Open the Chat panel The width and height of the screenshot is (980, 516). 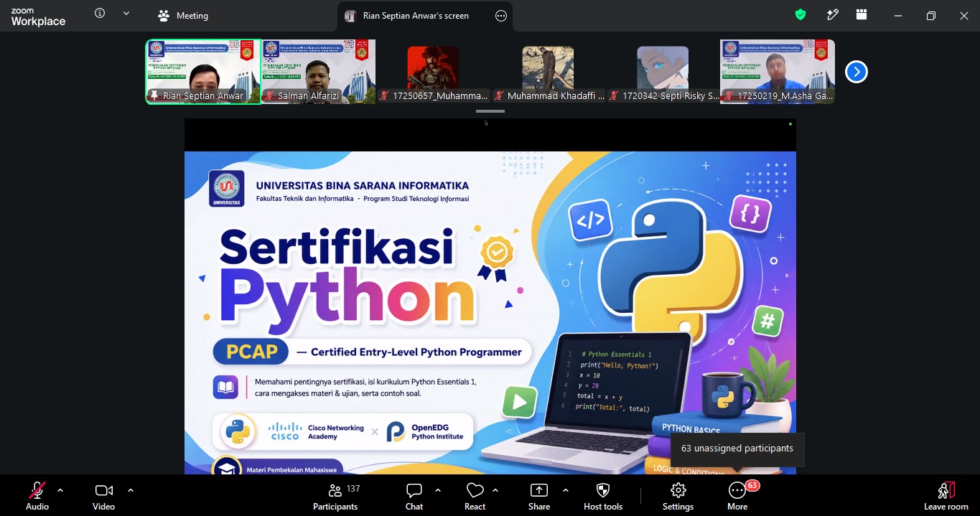pos(414,496)
